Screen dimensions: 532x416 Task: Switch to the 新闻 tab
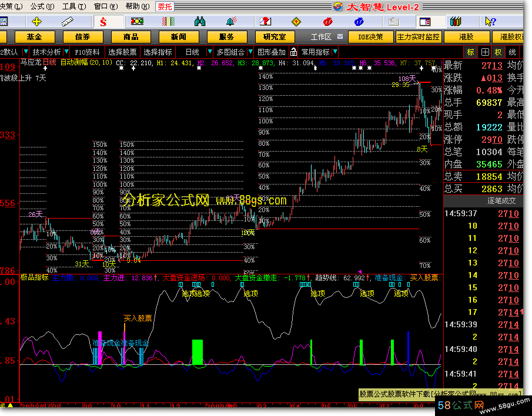click(x=179, y=36)
